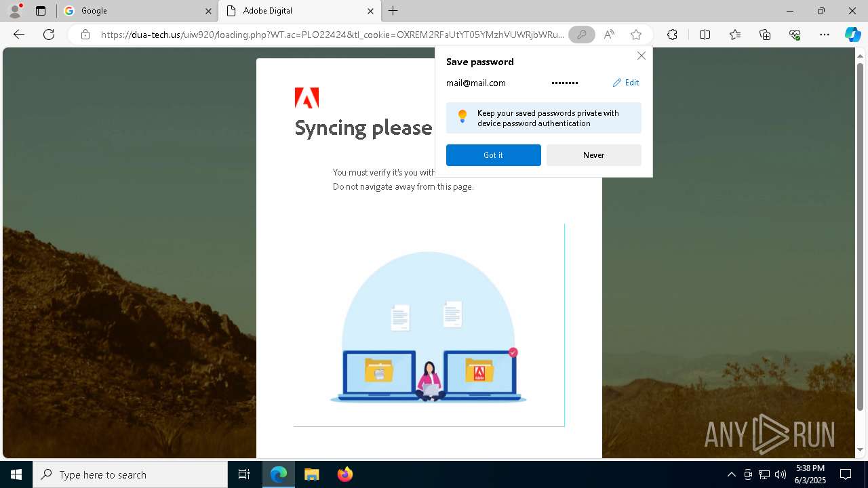
Task: Launch Firefox from taskbar
Action: pos(344,474)
